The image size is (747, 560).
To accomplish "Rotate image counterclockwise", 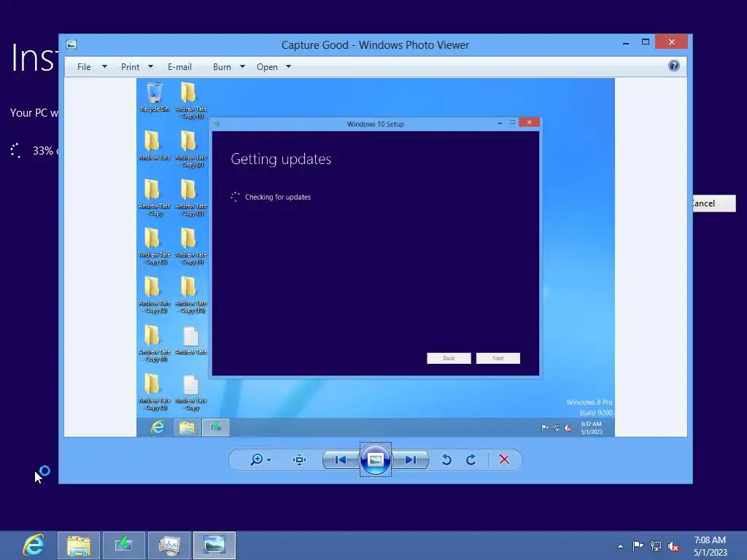I will coord(446,459).
